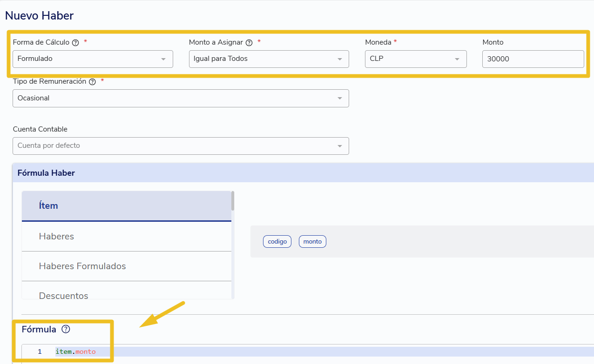Select the Haberes category in formula list
594x364 pixels.
pyautogui.click(x=126, y=237)
